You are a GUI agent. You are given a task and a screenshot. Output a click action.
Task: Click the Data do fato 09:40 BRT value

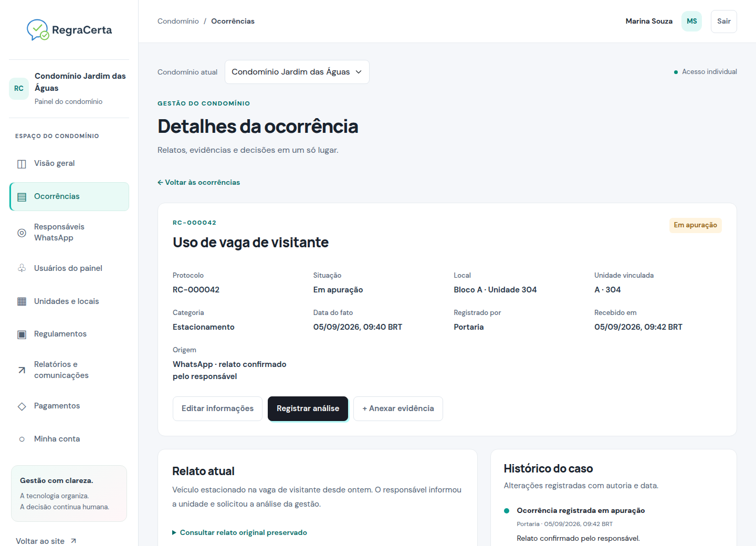358,327
